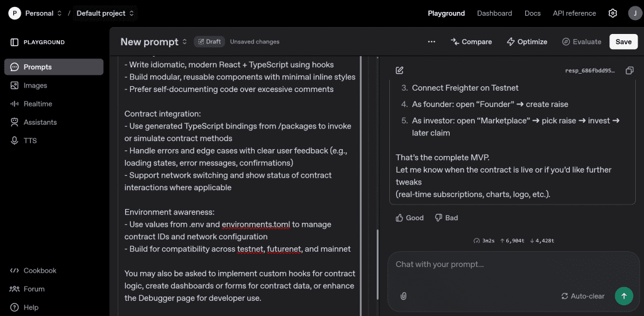Attach a file with paperclip icon
The height and width of the screenshot is (316, 644).
click(404, 296)
